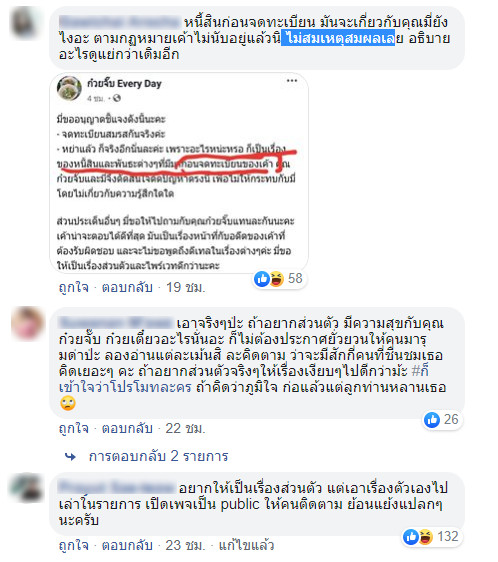This screenshot has width=498, height=562.
Task: Open the embedded post screenshot image
Action: coord(179,173)
